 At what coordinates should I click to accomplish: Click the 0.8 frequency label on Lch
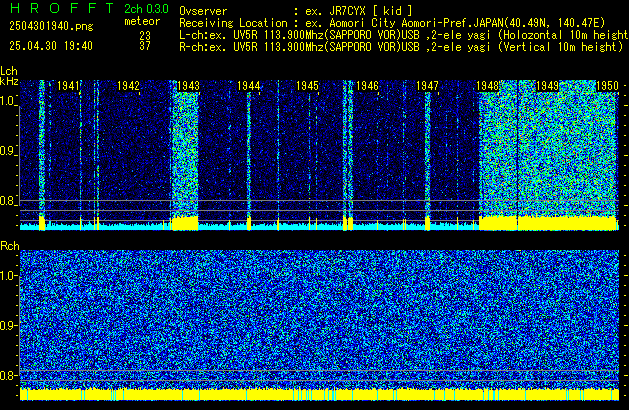tap(7, 201)
